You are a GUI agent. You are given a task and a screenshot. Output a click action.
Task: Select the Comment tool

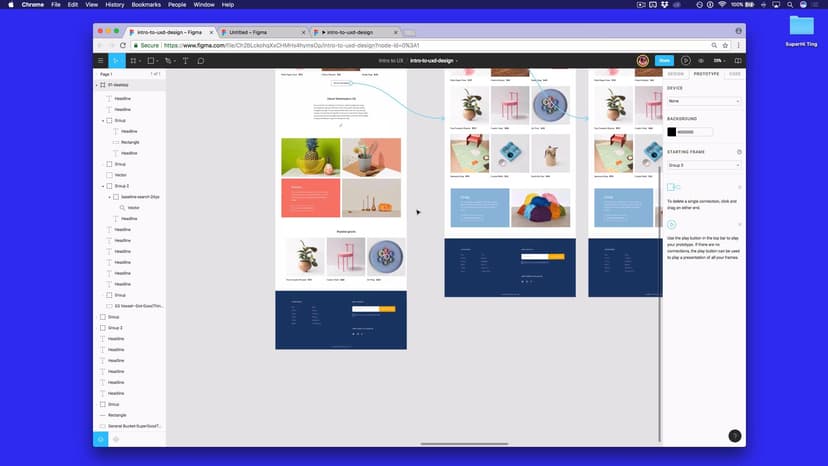pos(201,61)
